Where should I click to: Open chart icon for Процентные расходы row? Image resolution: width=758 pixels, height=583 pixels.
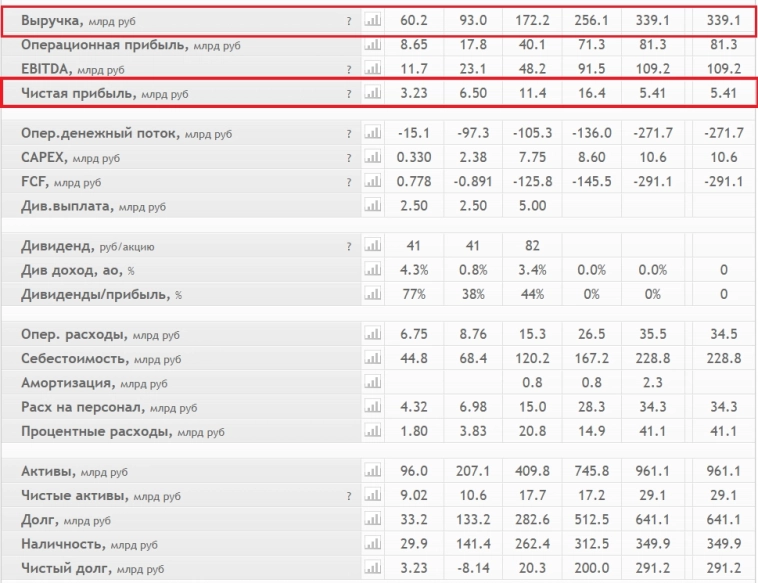tap(372, 431)
